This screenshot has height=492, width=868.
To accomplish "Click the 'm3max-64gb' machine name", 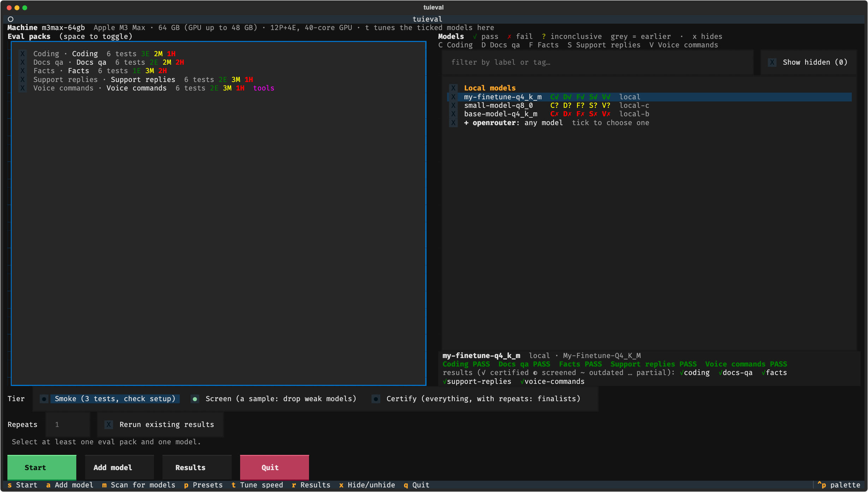I will [64, 28].
